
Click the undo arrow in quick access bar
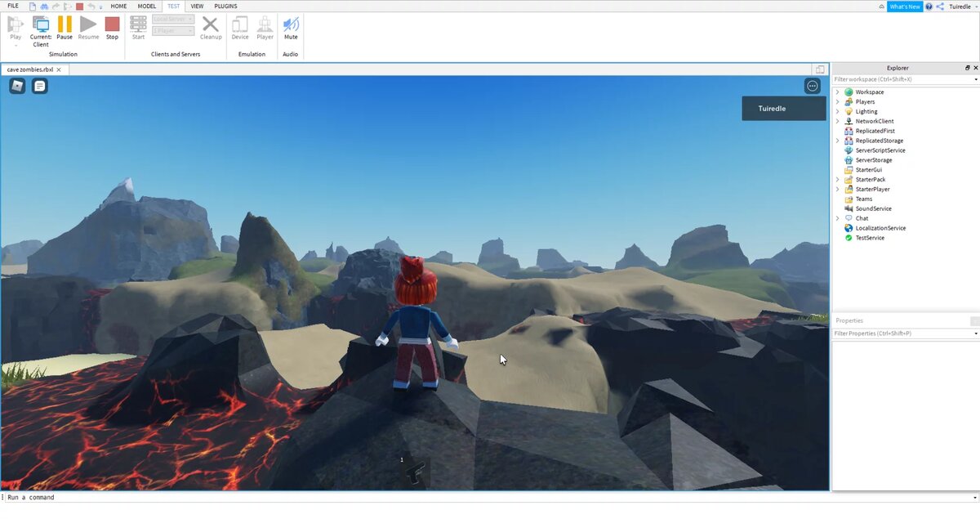click(91, 7)
